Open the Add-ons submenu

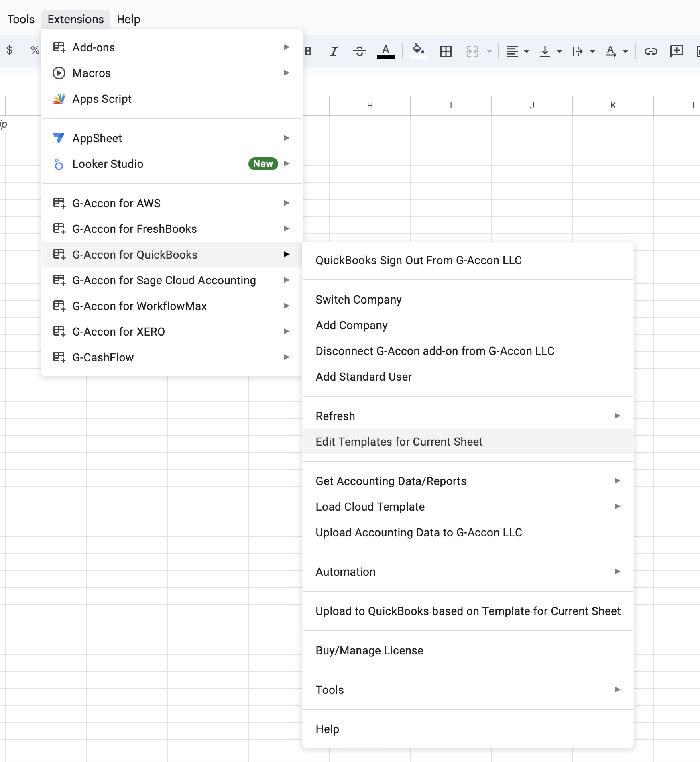172,47
